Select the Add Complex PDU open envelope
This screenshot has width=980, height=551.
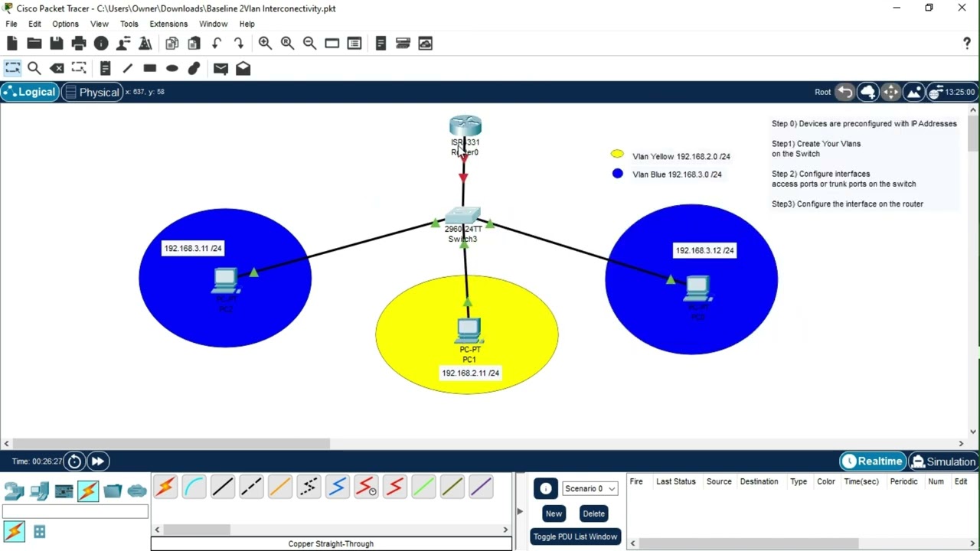(x=243, y=68)
